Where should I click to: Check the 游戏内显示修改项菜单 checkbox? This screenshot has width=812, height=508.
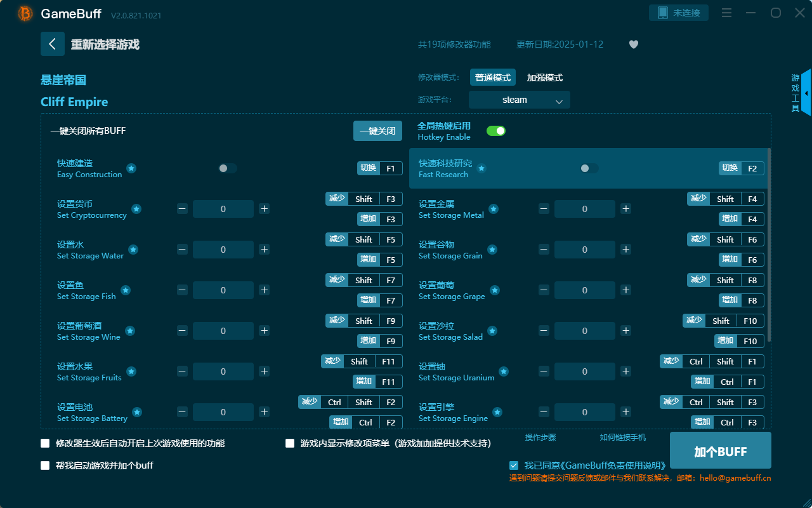pyautogui.click(x=289, y=443)
